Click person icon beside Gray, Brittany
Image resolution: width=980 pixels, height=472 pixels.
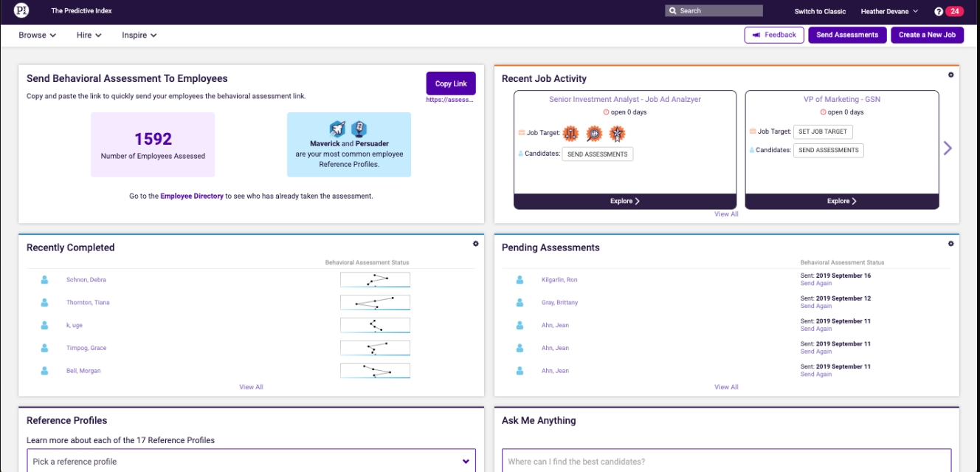coord(520,302)
